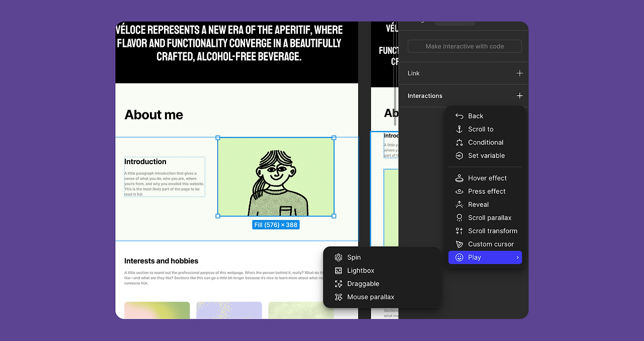644x341 pixels.
Task: Select Scroll parallax from the menu
Action: 485,218
